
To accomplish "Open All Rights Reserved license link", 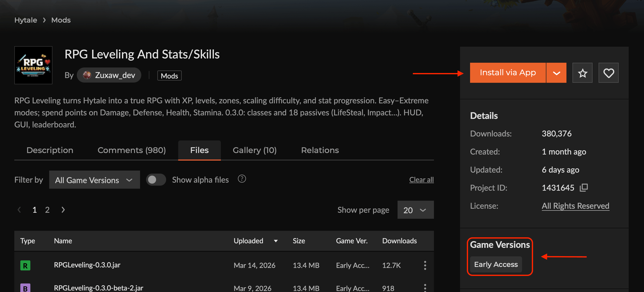I will click(575, 206).
